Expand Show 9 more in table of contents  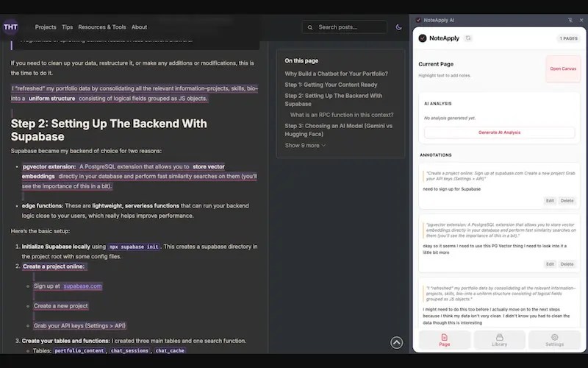305,145
